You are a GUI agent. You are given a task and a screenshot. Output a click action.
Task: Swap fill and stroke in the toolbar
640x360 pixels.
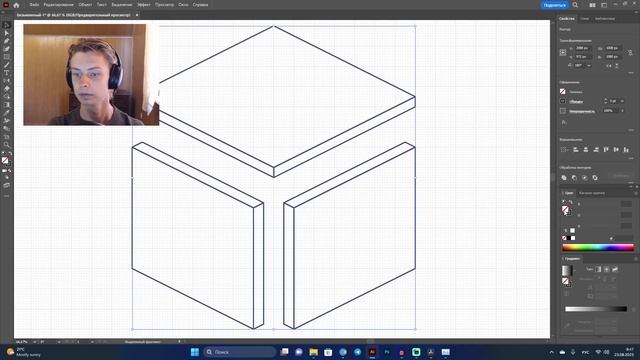click(x=10, y=154)
